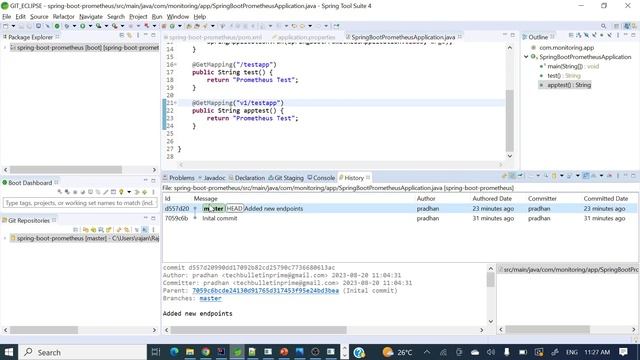Open the Window menu
Screen dimensions: 640x360
[x=178, y=17]
